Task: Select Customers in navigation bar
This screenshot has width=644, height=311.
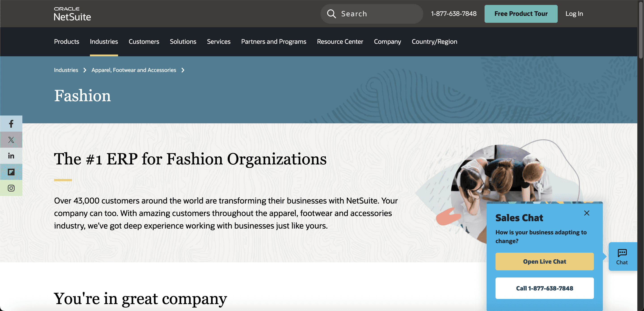Action: point(144,42)
